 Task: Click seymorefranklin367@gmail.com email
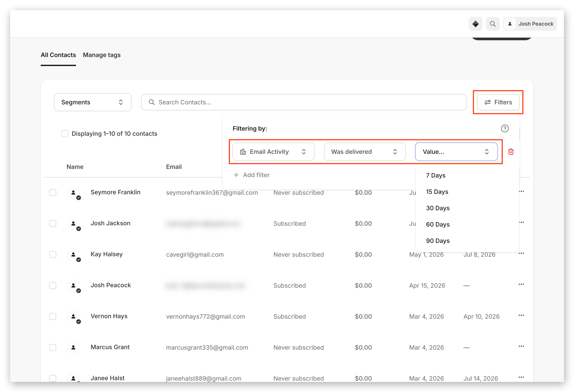tap(212, 193)
